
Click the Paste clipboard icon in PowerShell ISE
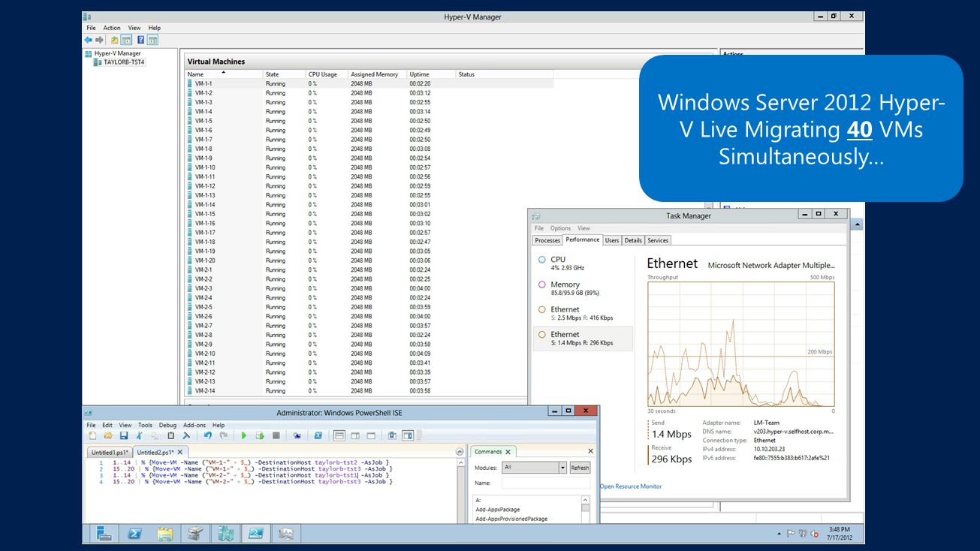point(170,435)
